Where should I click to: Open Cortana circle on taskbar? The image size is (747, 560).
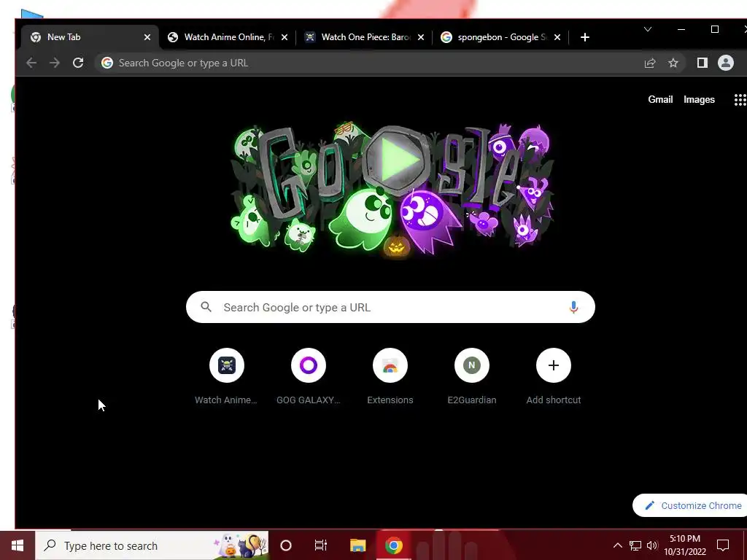(286, 545)
